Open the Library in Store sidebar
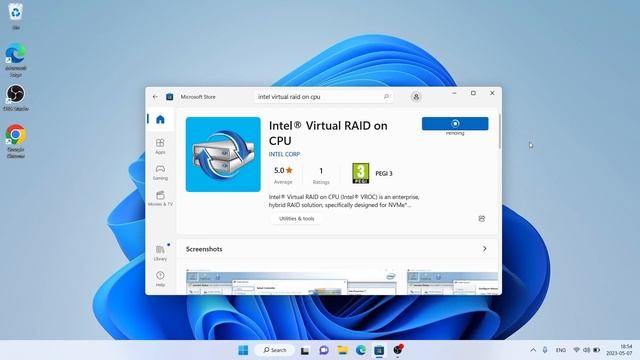 click(x=160, y=253)
